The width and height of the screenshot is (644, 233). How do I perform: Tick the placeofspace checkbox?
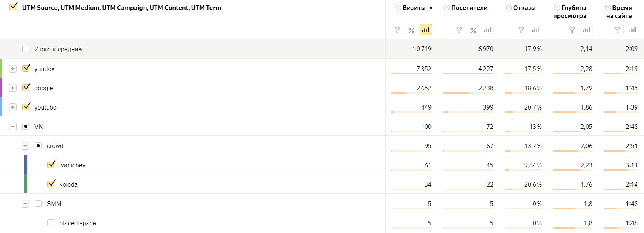pos(51,223)
